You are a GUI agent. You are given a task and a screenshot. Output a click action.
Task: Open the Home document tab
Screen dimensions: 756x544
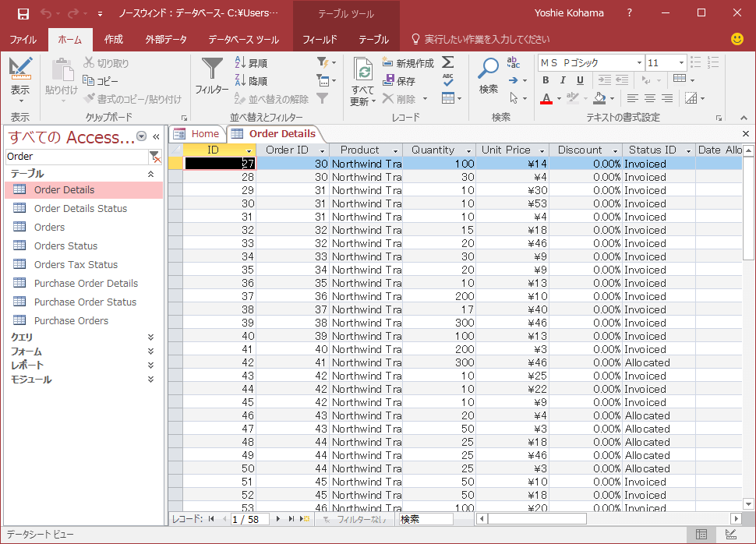[204, 133]
